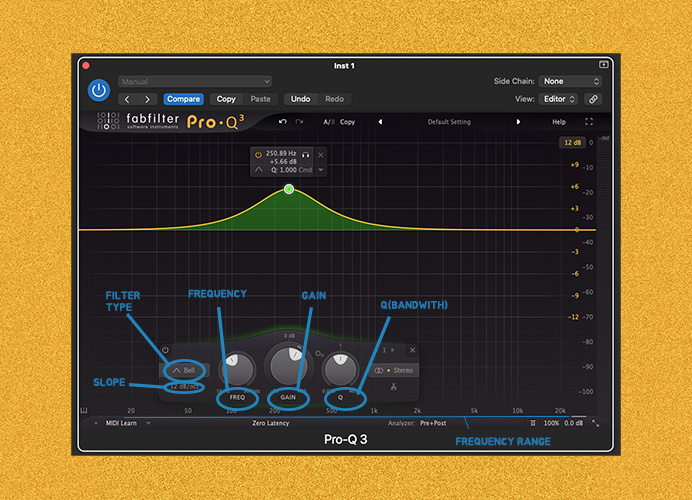The height and width of the screenshot is (500, 692).
Task: Click the 250.89 Hz frequency value
Action: [x=281, y=154]
